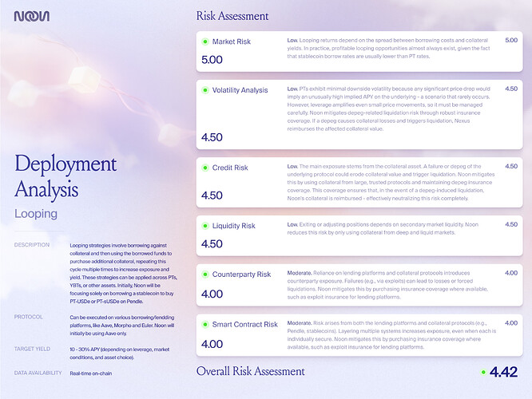Viewport: 532px width, 399px height.
Task: Click the PROTOCOL label
Action: pos(29,317)
